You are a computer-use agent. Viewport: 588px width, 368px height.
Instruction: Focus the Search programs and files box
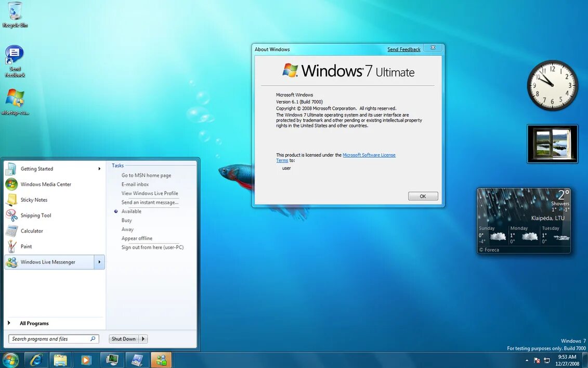[x=54, y=339]
